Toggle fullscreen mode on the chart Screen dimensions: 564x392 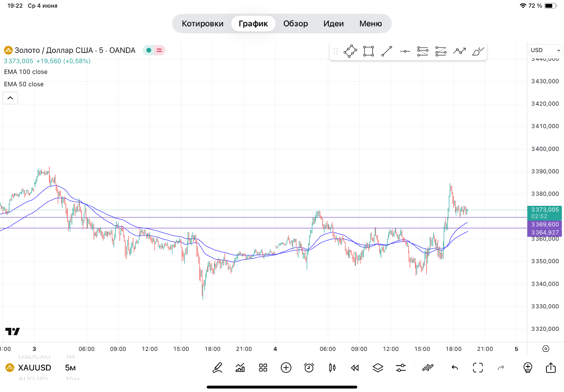478,367
